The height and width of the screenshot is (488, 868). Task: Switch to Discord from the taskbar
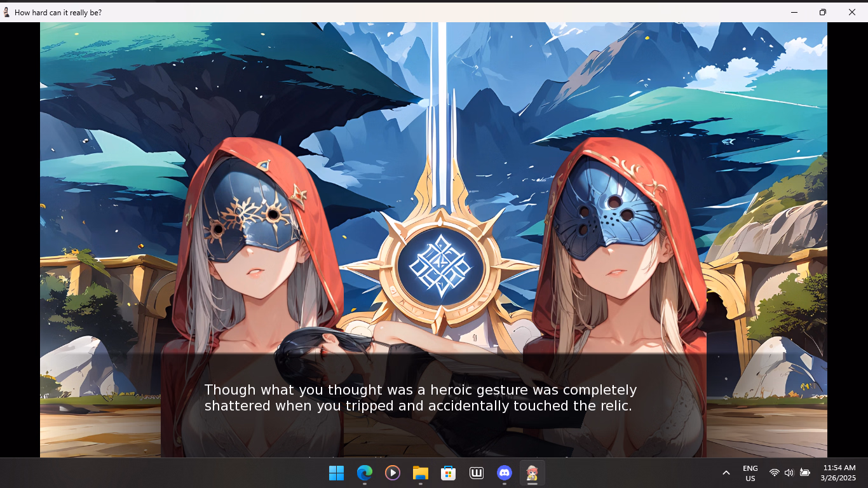click(505, 473)
